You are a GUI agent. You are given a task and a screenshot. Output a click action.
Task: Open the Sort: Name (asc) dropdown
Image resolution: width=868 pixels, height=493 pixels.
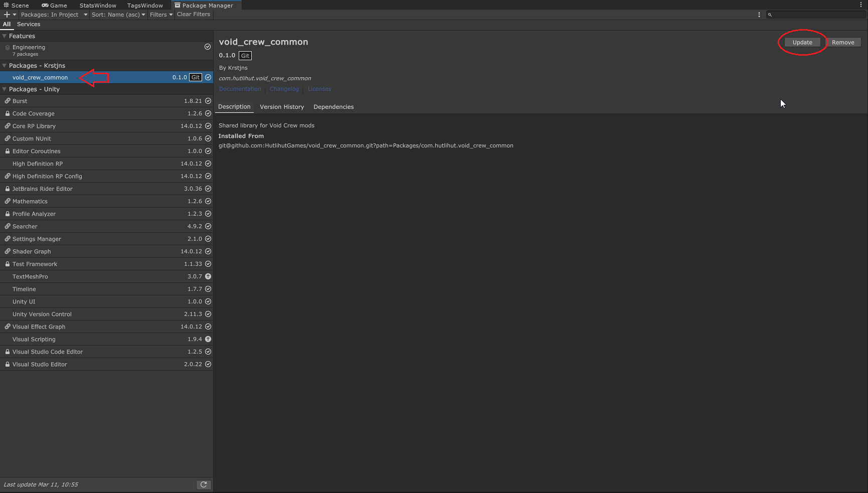[x=118, y=15]
